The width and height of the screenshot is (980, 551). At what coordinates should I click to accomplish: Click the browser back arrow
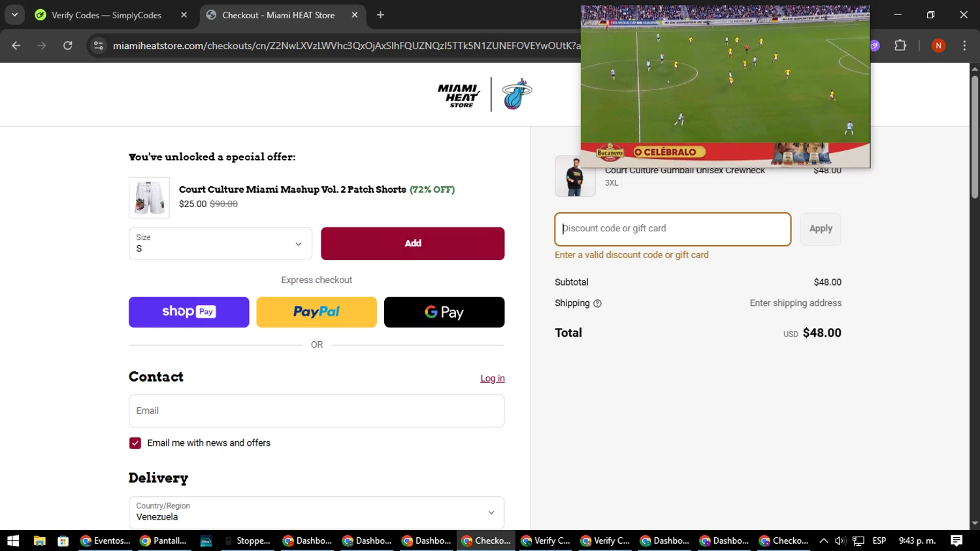point(16,45)
